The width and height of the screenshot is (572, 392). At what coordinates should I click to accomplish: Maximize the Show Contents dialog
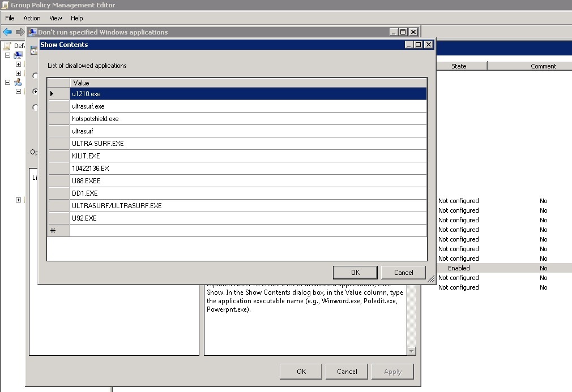click(x=419, y=45)
